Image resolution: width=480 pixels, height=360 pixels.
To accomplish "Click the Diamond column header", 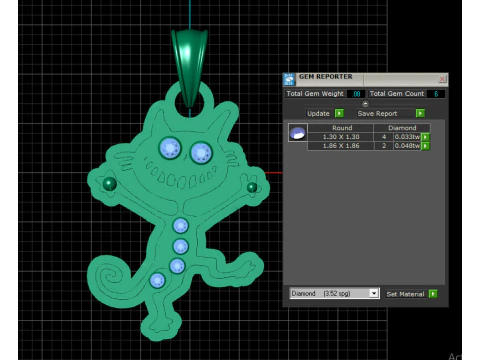I will pos(402,128).
